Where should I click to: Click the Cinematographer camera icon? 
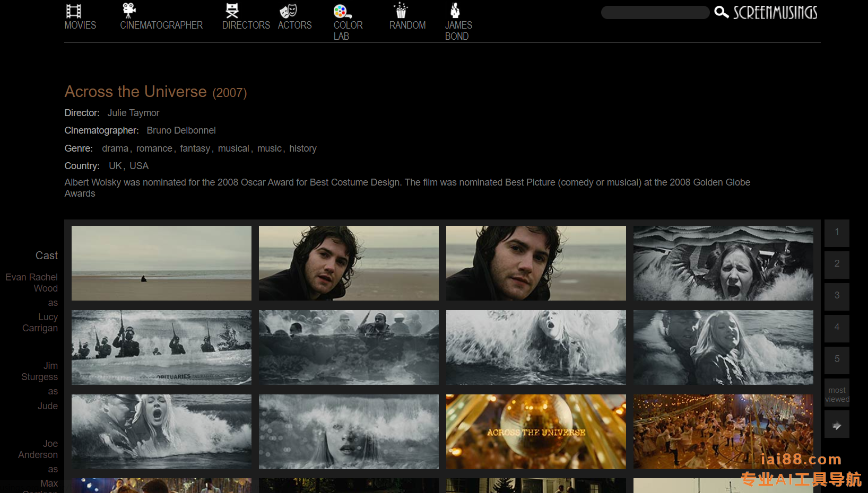[129, 11]
